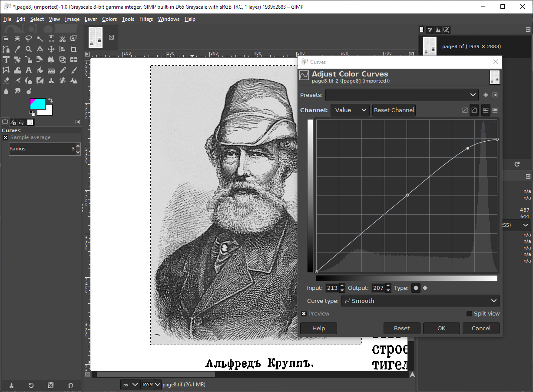Select the Blur/Sharpen droplet tool
The image size is (533, 392).
point(6,91)
